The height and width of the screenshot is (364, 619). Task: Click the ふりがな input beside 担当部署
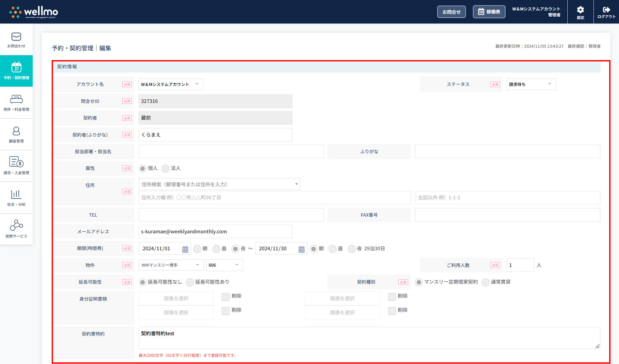(x=507, y=152)
